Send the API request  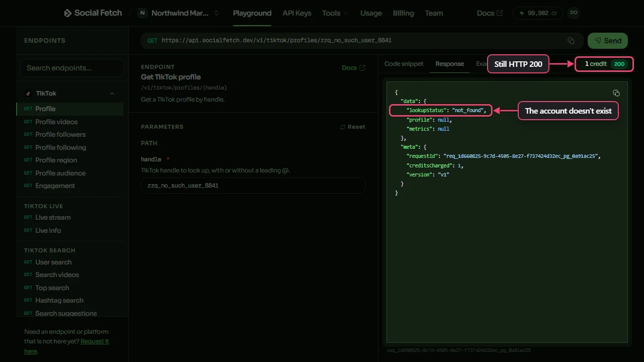coord(608,41)
